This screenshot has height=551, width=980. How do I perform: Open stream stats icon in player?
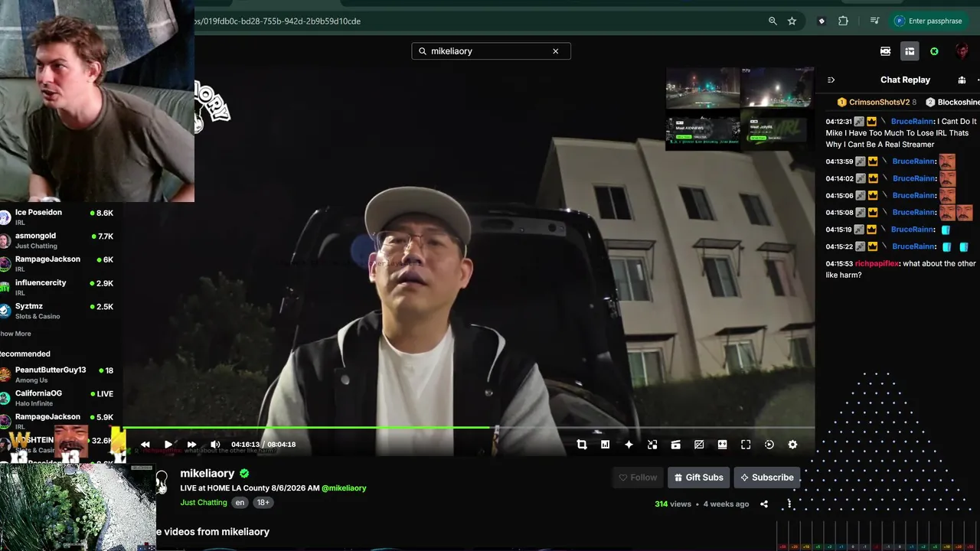tap(605, 445)
